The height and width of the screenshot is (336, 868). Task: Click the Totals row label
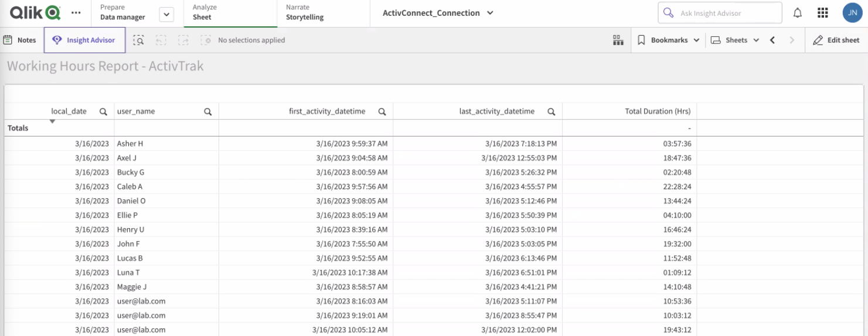coord(18,128)
